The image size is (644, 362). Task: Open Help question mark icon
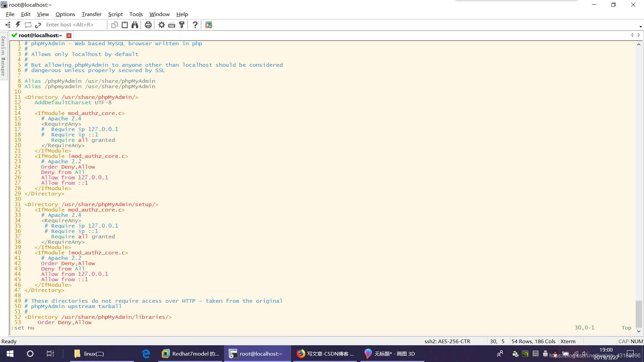[195, 25]
